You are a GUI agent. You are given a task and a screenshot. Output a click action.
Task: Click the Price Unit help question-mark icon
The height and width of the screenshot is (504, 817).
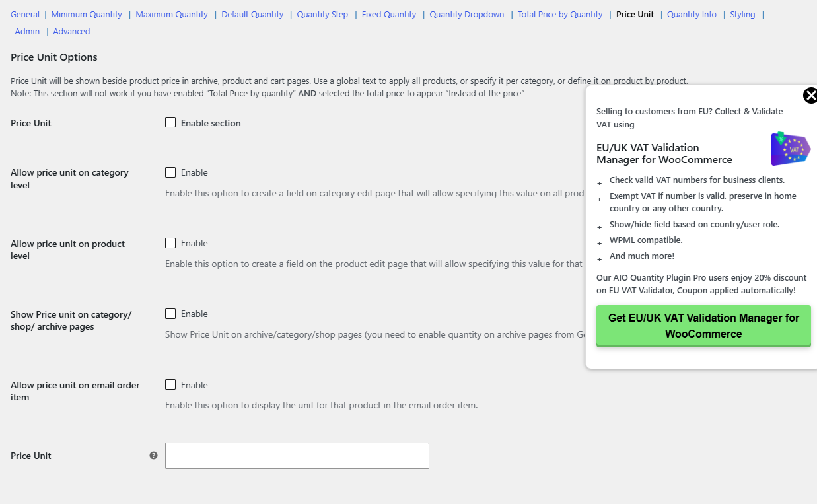click(x=153, y=455)
